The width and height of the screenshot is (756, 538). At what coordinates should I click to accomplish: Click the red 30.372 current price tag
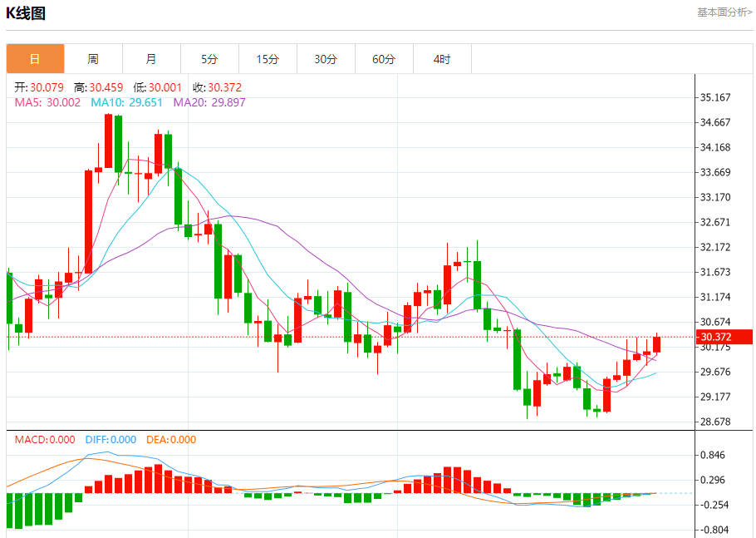(724, 337)
